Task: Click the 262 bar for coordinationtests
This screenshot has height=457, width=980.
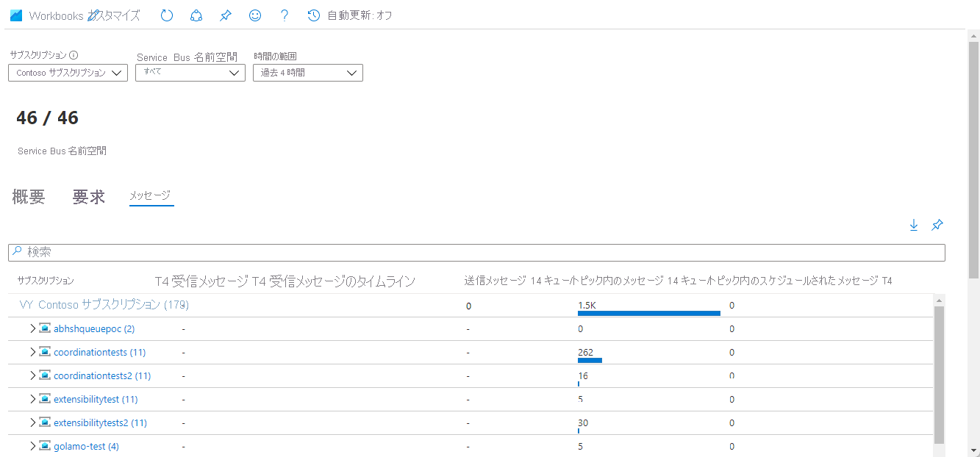Action: pos(590,360)
